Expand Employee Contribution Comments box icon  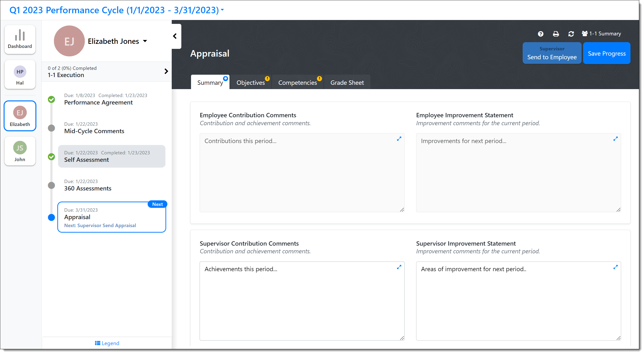(399, 139)
